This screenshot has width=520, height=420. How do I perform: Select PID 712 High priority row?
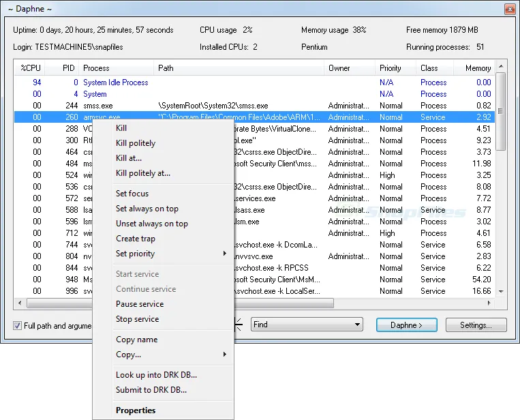coord(254,233)
